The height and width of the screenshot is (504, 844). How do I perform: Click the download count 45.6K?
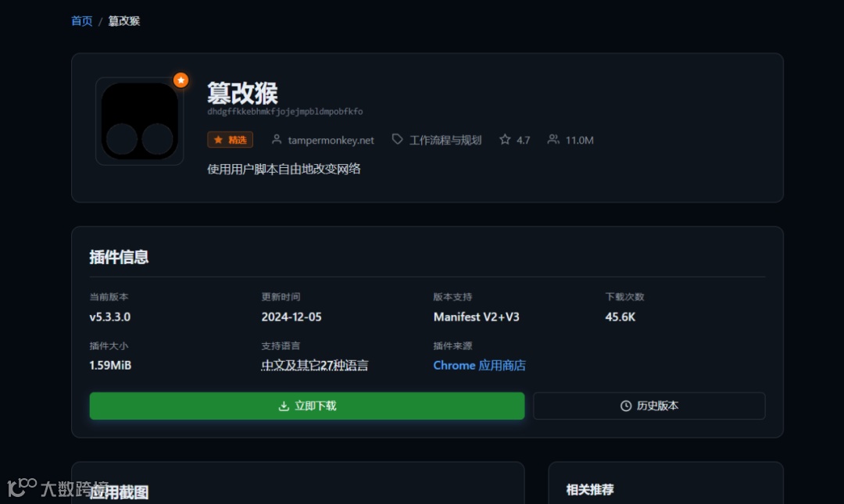coord(620,316)
